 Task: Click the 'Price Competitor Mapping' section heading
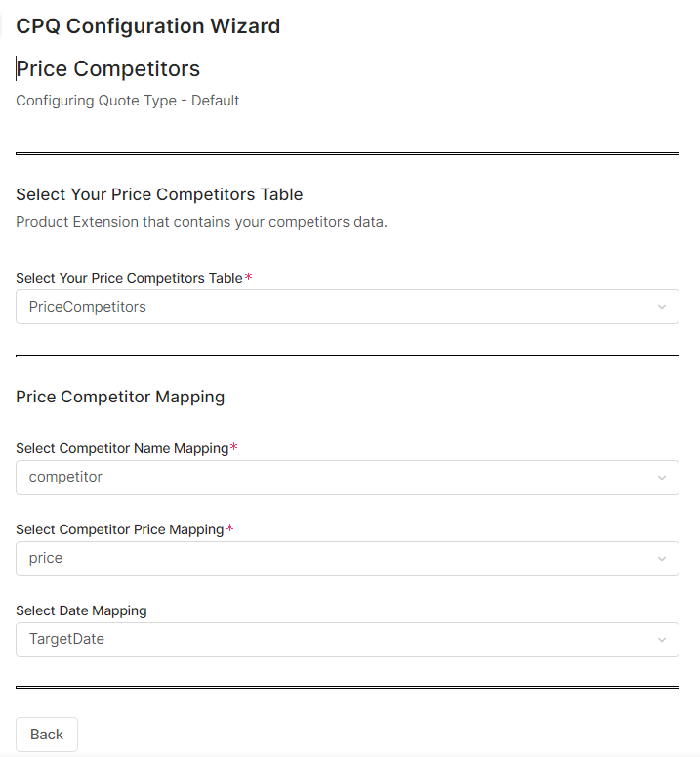pyautogui.click(x=120, y=397)
